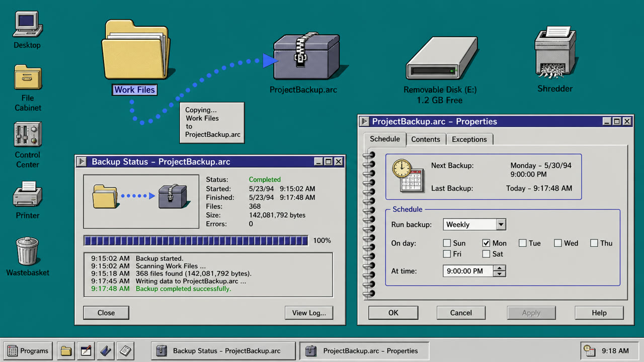
Task: Click the 'Backup completed successfully.' log line
Action: click(184, 289)
